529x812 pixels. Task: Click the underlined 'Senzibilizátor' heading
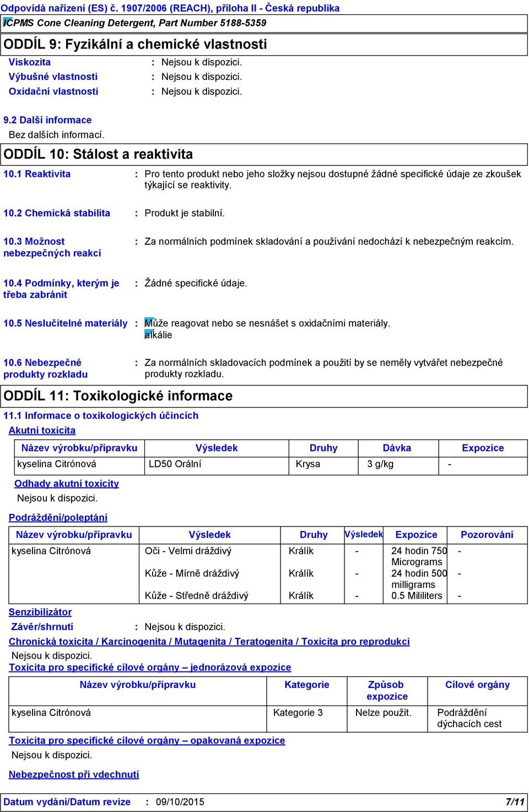point(40,612)
